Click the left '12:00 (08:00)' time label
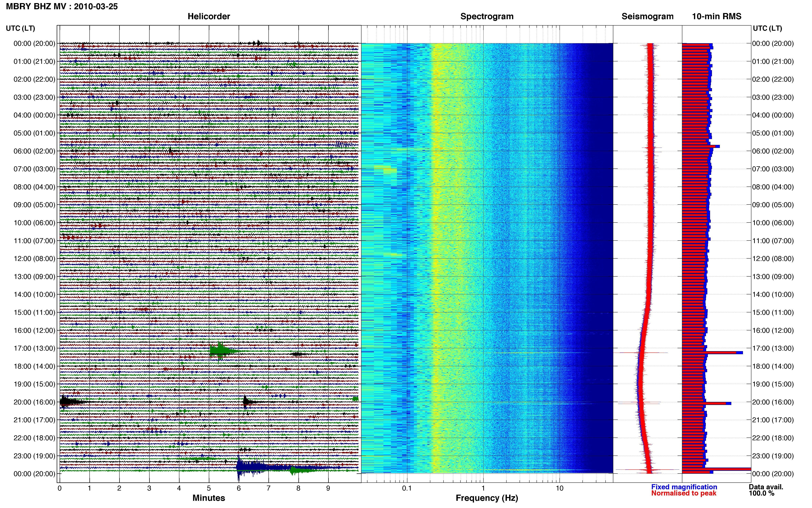The image size is (812, 508). [34, 259]
